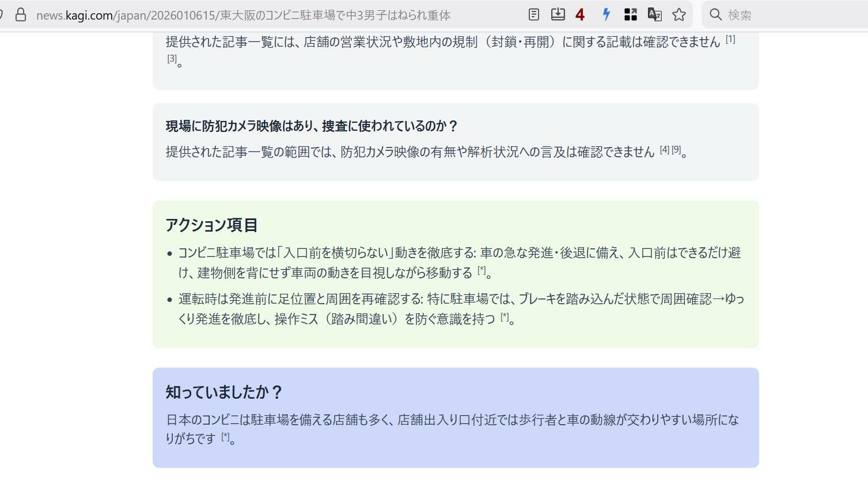Click the news.kagi.com URL address bar
The height and width of the screenshot is (484, 868).
[x=243, y=15]
